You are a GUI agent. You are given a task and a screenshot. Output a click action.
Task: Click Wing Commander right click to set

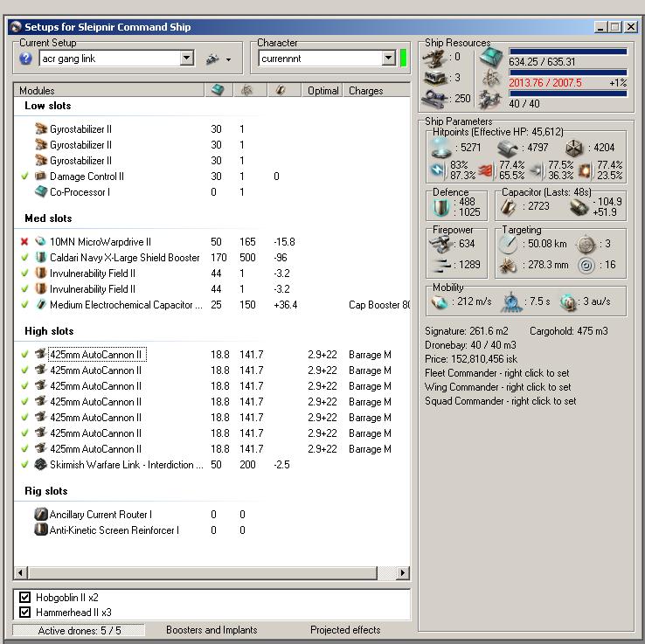point(498,387)
